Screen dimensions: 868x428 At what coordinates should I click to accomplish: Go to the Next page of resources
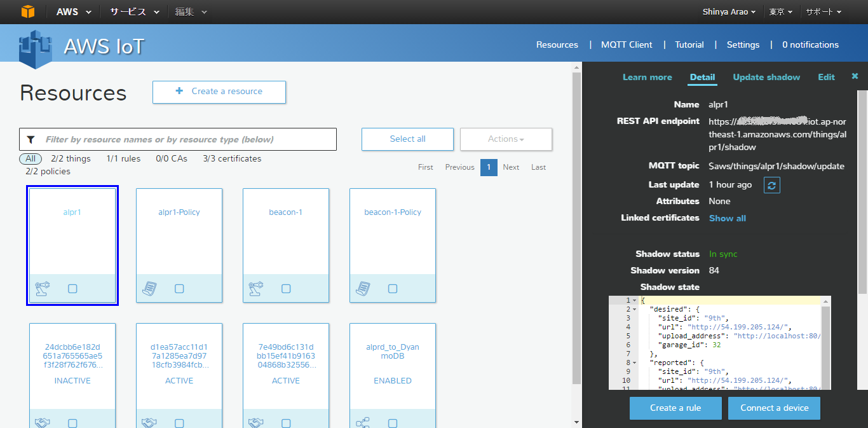(x=511, y=167)
